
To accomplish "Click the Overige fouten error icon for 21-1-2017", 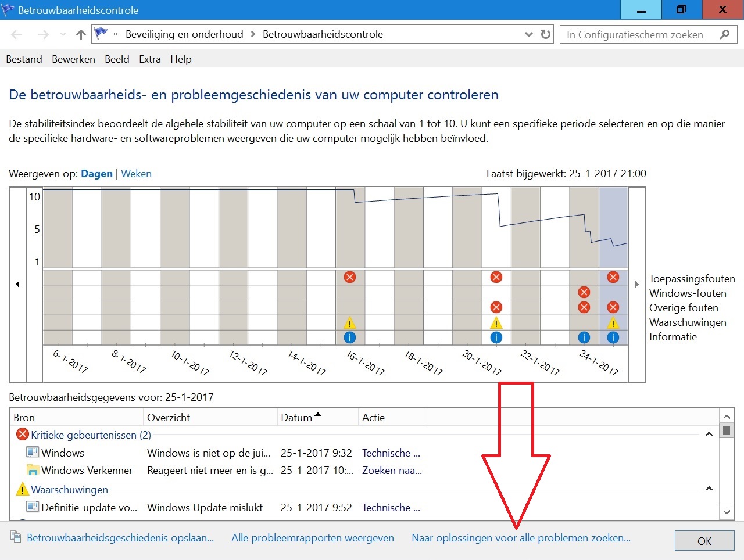I will pos(496,307).
